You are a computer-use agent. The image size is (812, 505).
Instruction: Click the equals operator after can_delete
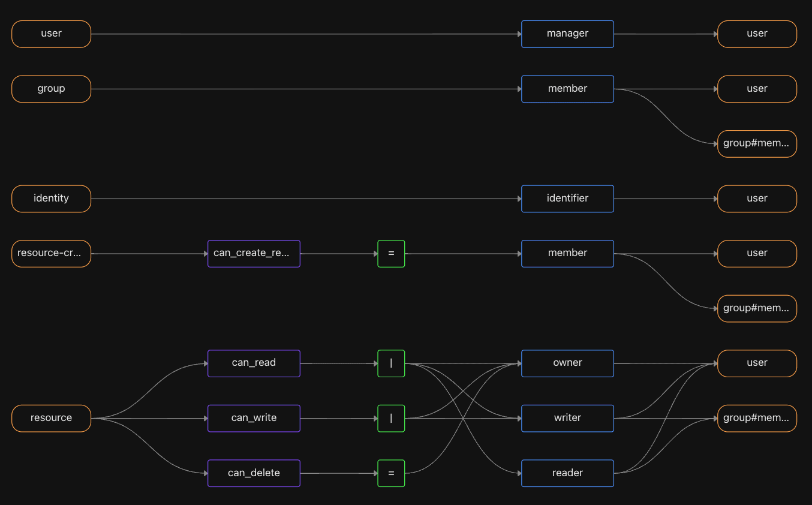click(x=391, y=473)
